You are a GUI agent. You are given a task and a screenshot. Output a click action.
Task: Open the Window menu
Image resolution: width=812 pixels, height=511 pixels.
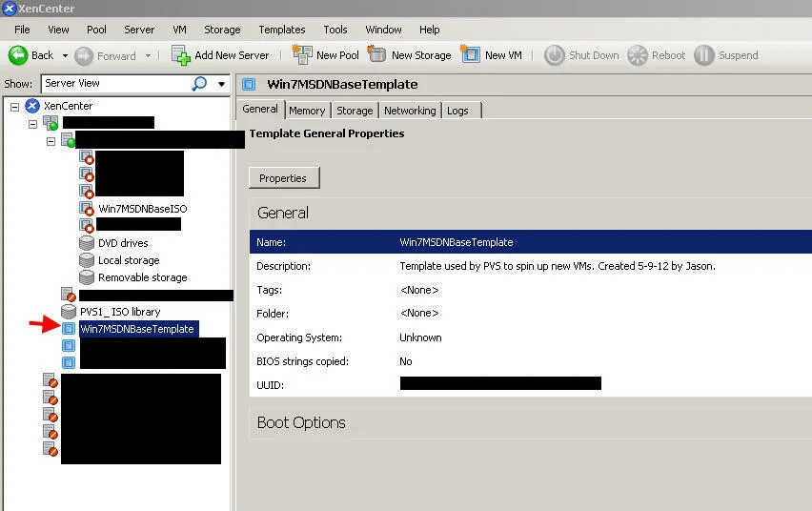click(x=384, y=30)
